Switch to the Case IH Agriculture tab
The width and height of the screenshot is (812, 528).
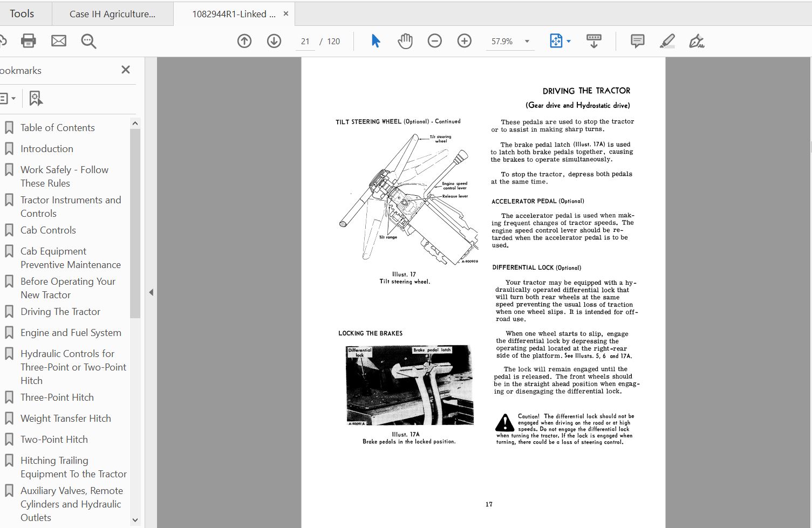(x=113, y=13)
